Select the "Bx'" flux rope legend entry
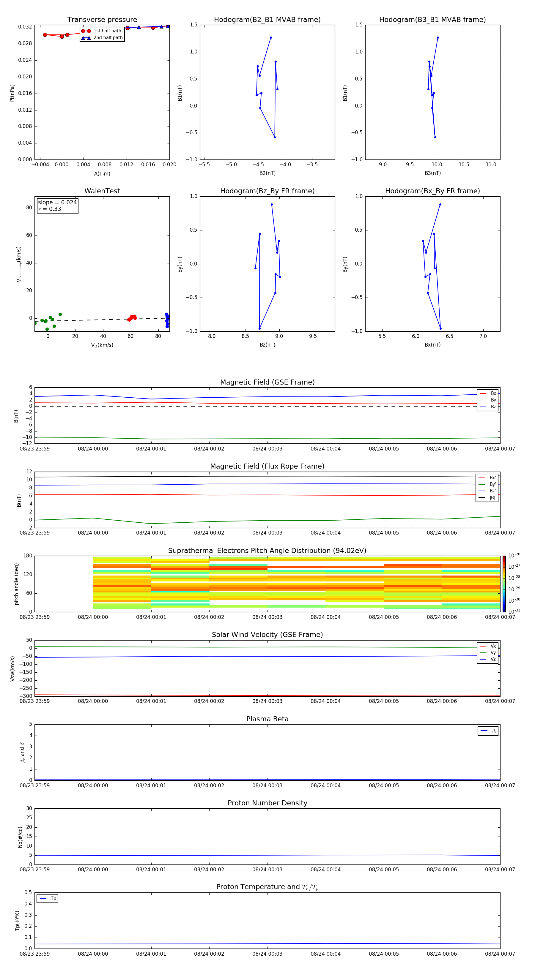Image resolution: width=535 pixels, height=980 pixels. click(487, 478)
